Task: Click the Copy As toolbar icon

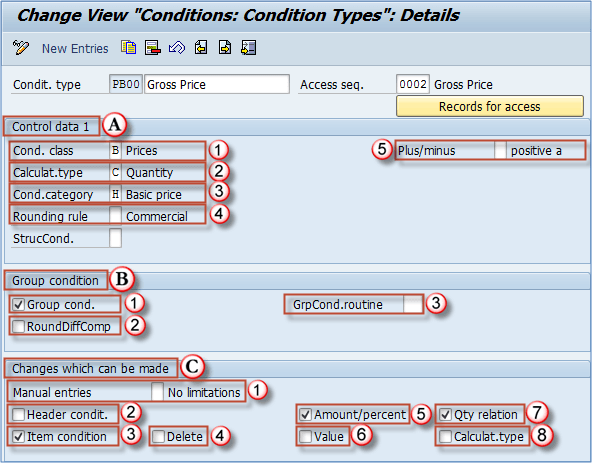Action: 129,48
